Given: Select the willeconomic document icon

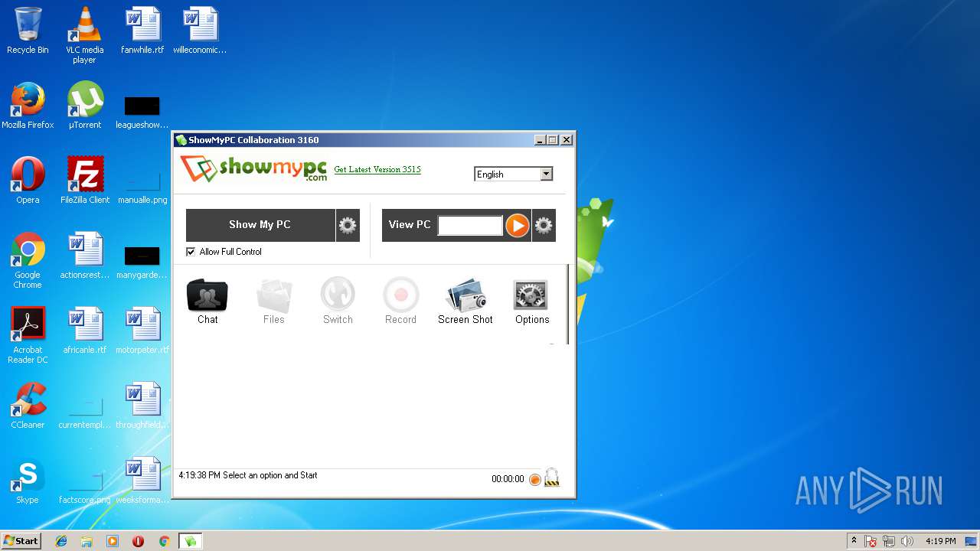Looking at the screenshot, I should (x=200, y=31).
